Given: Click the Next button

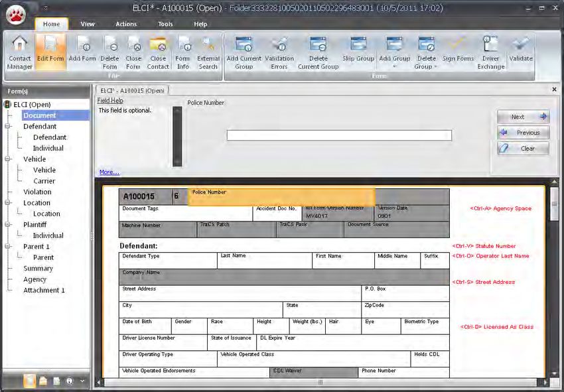Looking at the screenshot, I should [524, 117].
